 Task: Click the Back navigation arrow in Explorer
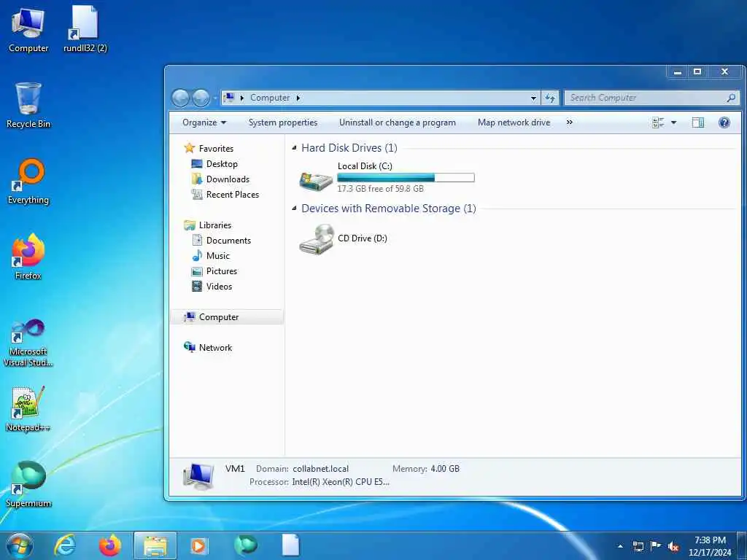181,98
